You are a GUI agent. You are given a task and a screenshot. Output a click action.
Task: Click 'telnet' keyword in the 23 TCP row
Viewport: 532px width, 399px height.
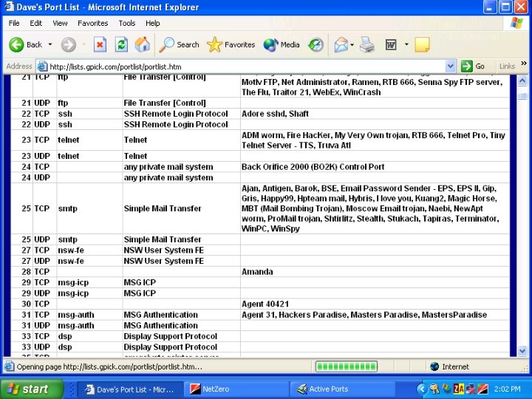tap(69, 140)
